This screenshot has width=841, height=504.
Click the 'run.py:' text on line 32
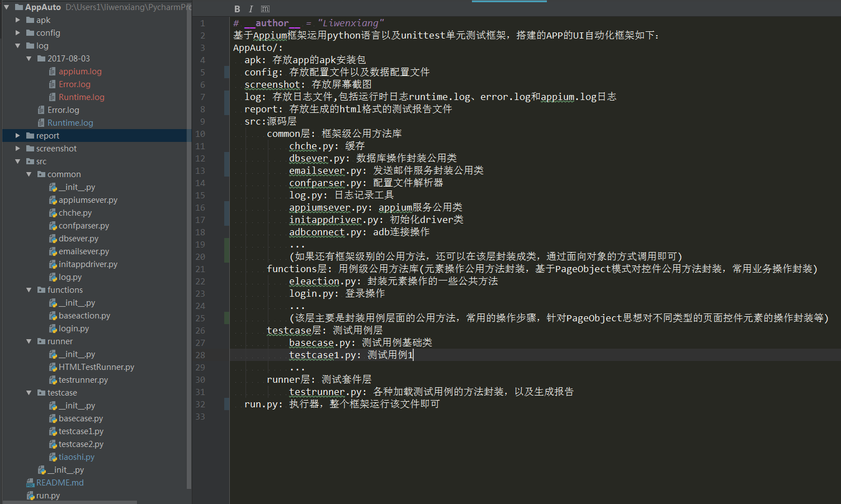pyautogui.click(x=264, y=404)
